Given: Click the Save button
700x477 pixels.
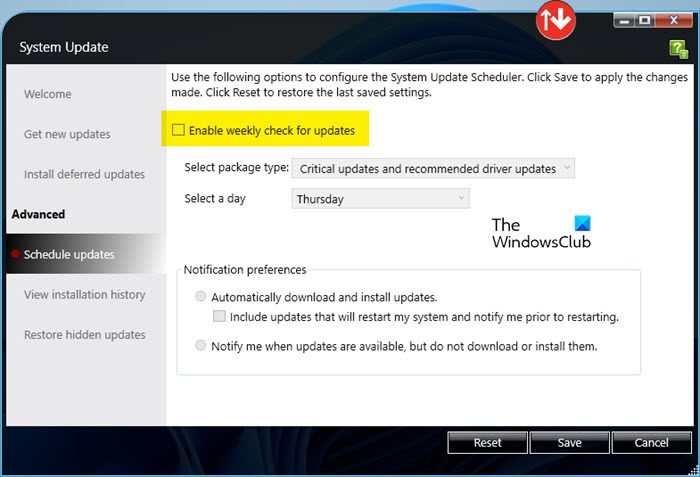Looking at the screenshot, I should (x=570, y=443).
